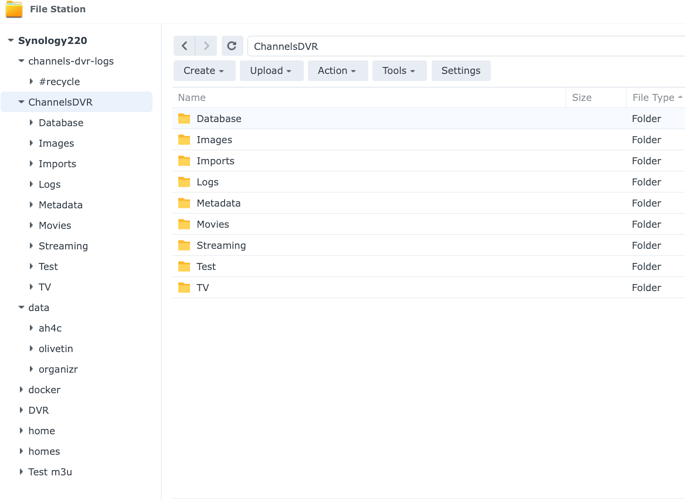The height and width of the screenshot is (500, 685).
Task: Click the Imports folder icon in file list
Action: 184,161
